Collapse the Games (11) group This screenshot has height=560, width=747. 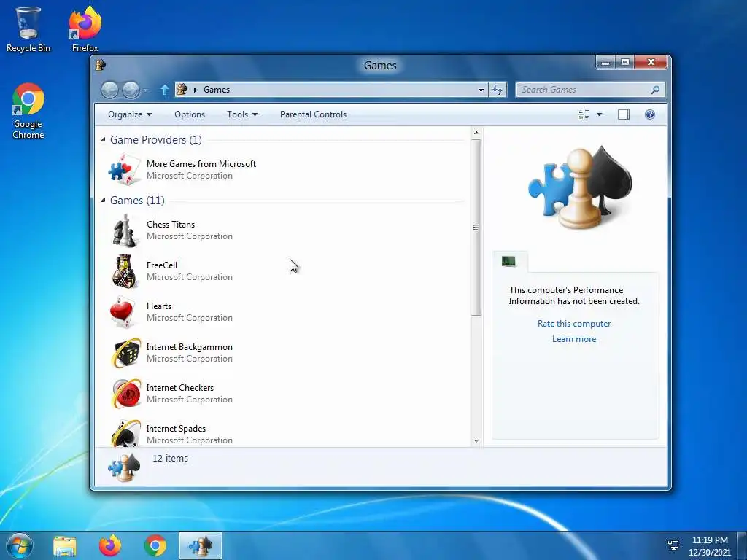tap(103, 200)
